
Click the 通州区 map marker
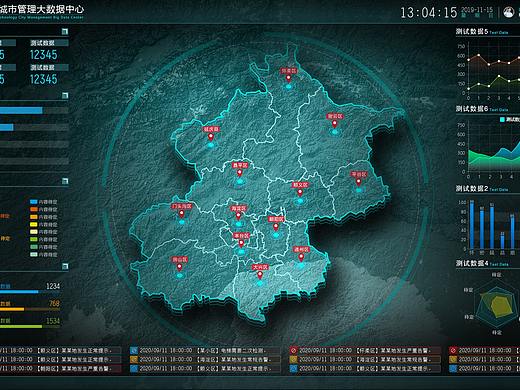[301, 257]
